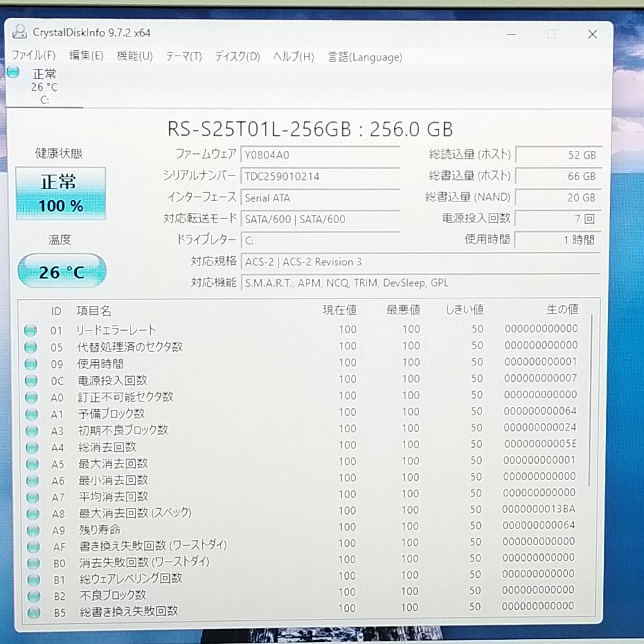Click the 総書込量 (NAND) value 20 GB
Screen dimensions: 644x644
click(559, 197)
